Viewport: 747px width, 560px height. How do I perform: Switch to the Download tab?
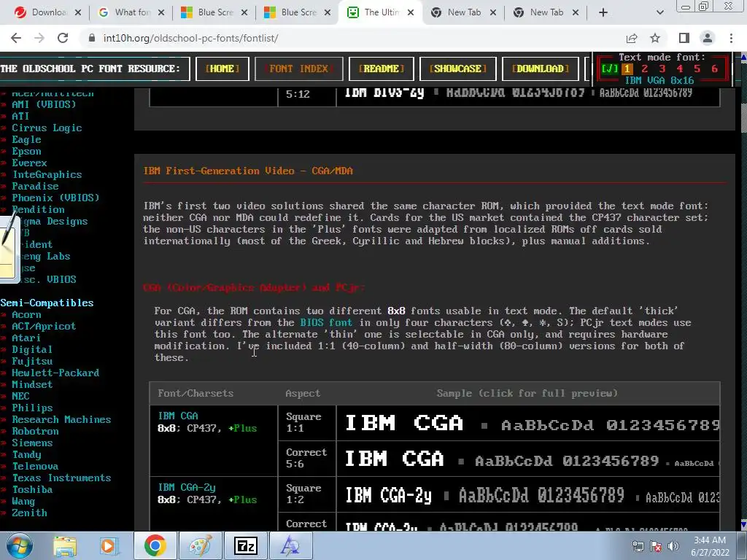point(42,12)
